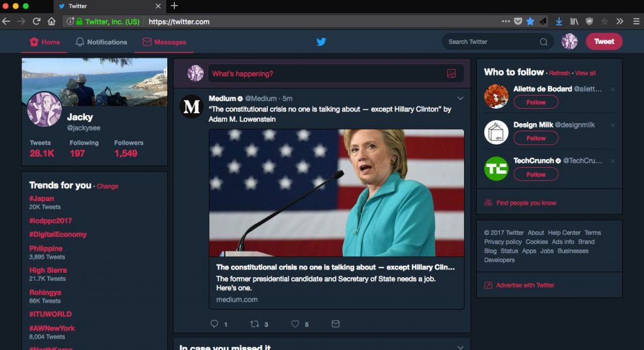Open Medium avatar in the tweet

coord(191,107)
